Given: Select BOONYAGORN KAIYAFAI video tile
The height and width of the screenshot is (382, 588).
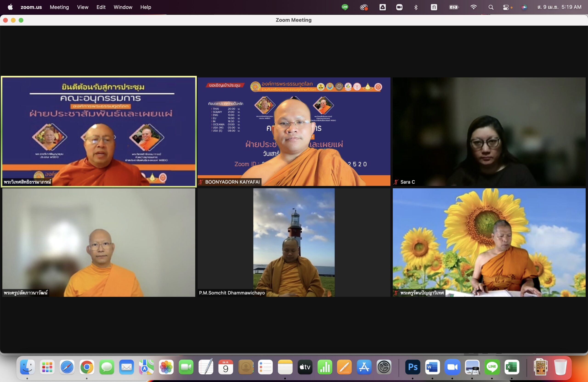Looking at the screenshot, I should pos(294,131).
